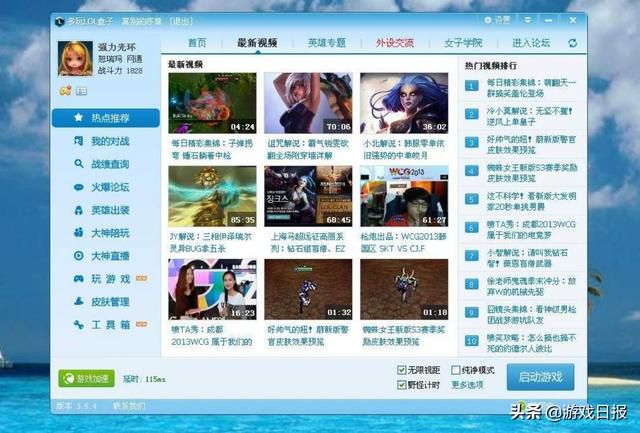Play the video thumbnail with duration 01:32
The image size is (640, 433).
(308, 289)
